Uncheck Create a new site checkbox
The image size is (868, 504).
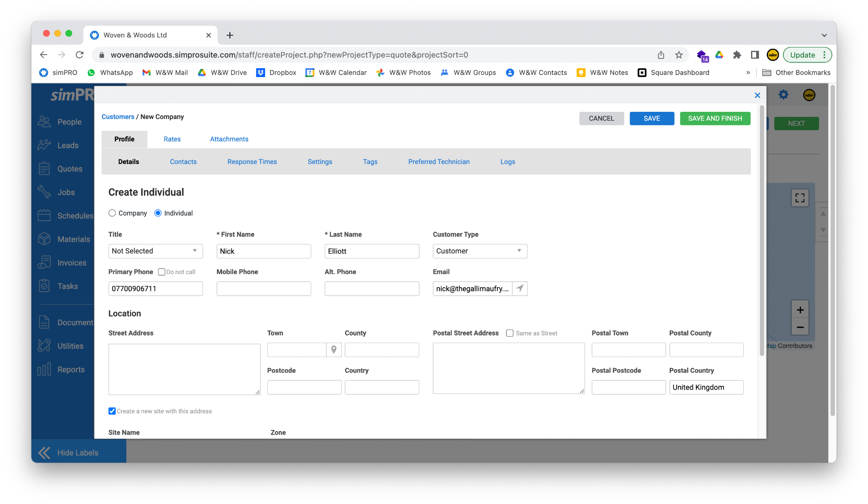tap(112, 411)
